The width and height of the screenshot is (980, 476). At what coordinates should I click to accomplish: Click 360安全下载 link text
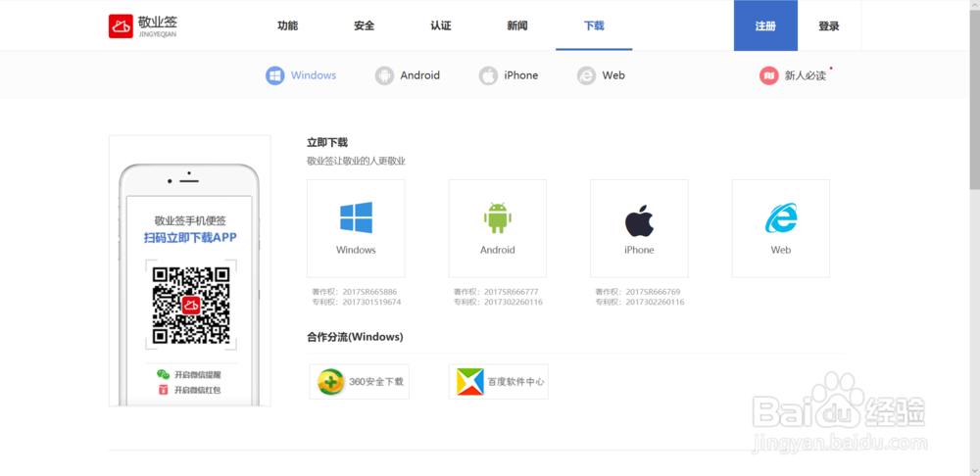click(376, 382)
